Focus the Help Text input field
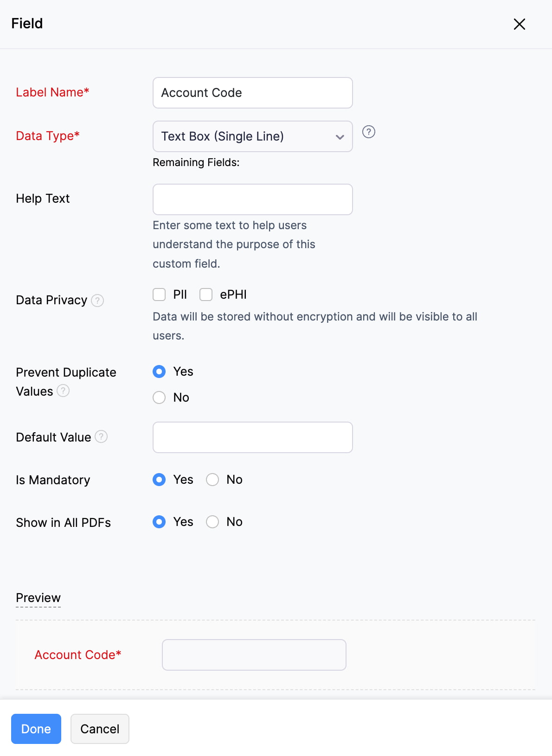 pyautogui.click(x=253, y=199)
